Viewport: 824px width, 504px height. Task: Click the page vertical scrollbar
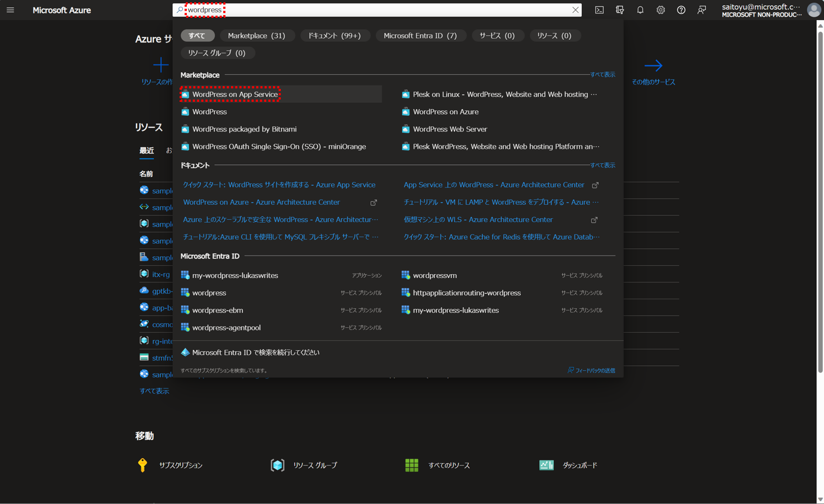tap(820, 201)
